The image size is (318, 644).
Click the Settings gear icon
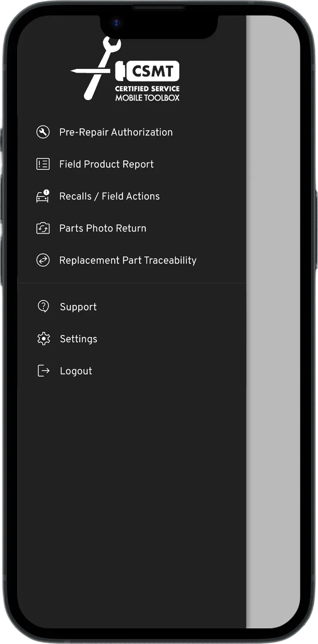(44, 339)
